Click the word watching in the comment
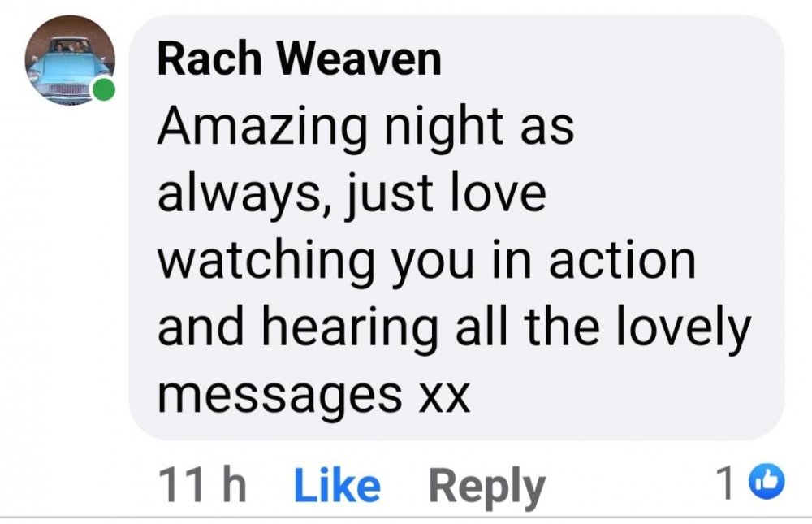This screenshot has width=812, height=524. [266, 262]
